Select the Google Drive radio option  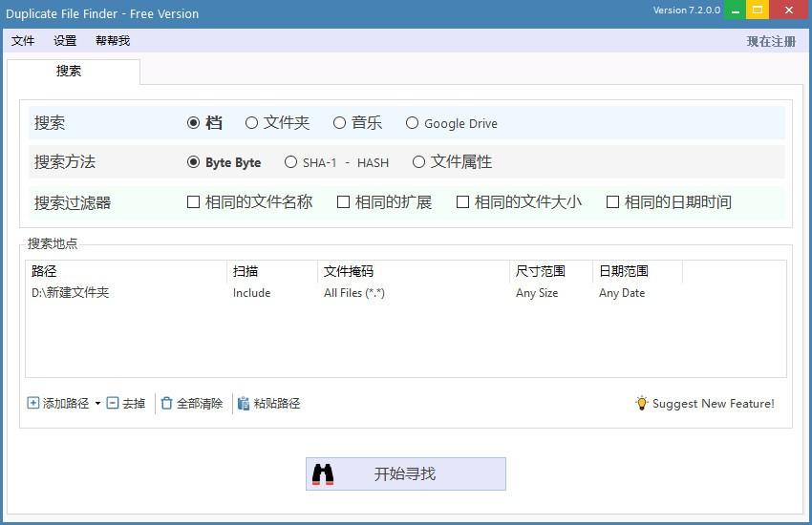(x=413, y=122)
